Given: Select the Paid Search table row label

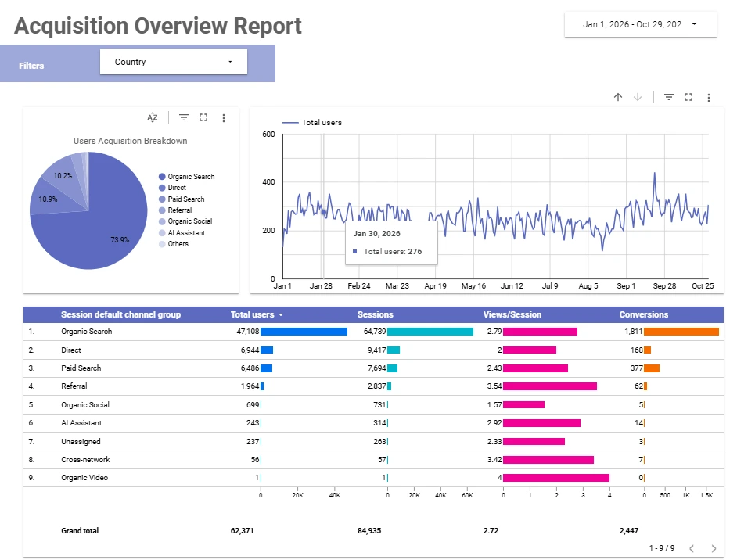Looking at the screenshot, I should [x=81, y=368].
